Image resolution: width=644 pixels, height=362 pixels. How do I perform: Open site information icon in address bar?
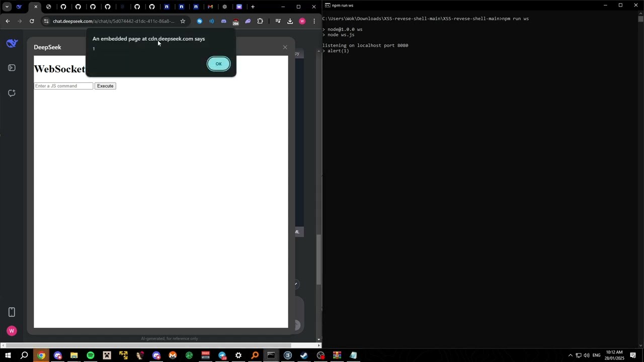click(x=46, y=21)
